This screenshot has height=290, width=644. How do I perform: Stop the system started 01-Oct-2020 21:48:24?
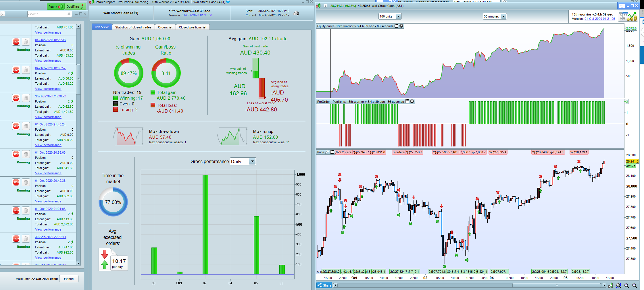click(x=16, y=126)
